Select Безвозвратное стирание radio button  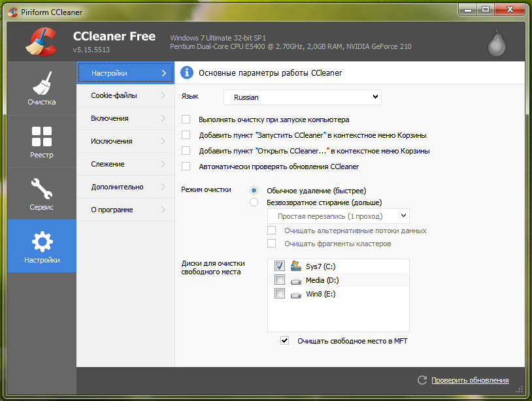254,202
